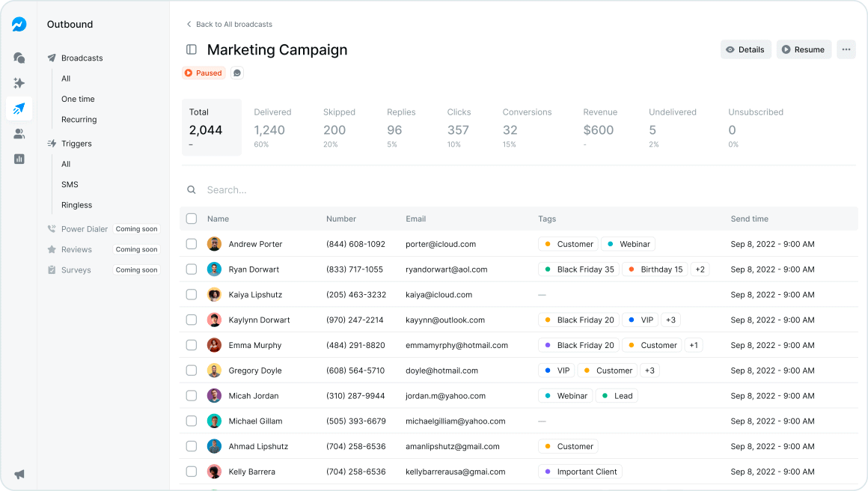
Task: Open the three-dots more options button
Action: pyautogui.click(x=846, y=49)
